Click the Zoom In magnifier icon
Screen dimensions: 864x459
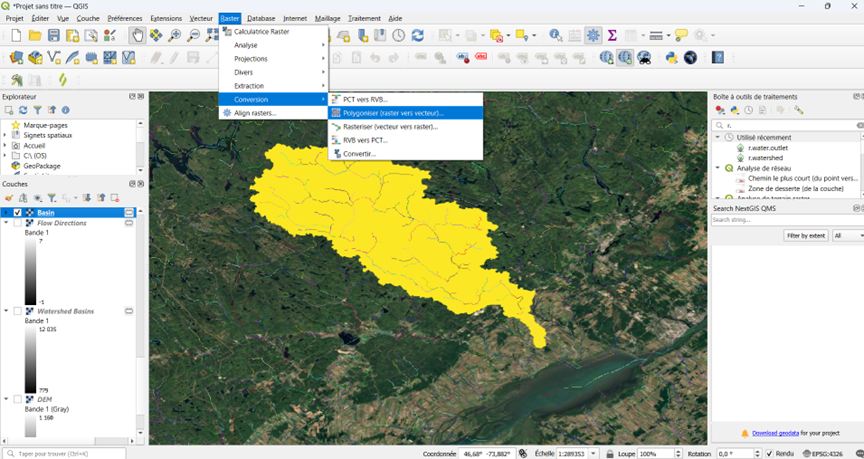click(175, 36)
